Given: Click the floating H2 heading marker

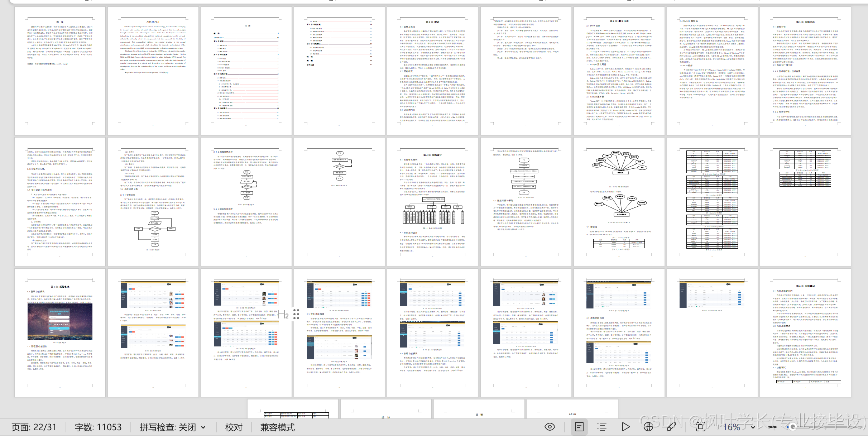Looking at the screenshot, I should (x=283, y=315).
